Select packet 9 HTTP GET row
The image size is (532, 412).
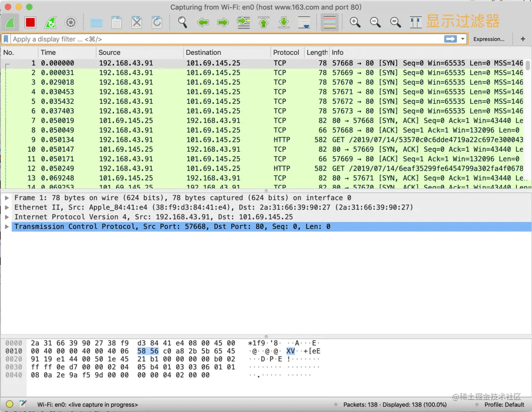click(263, 140)
